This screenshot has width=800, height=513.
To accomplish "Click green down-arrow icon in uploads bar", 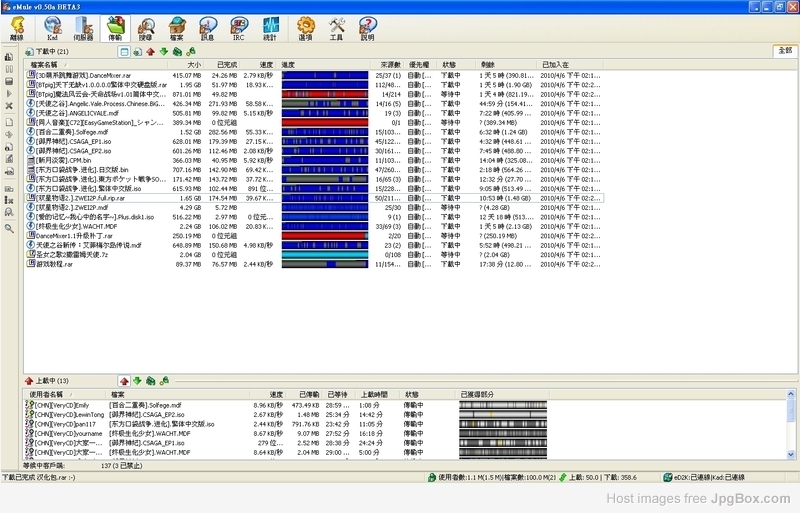I will pos(137,381).
